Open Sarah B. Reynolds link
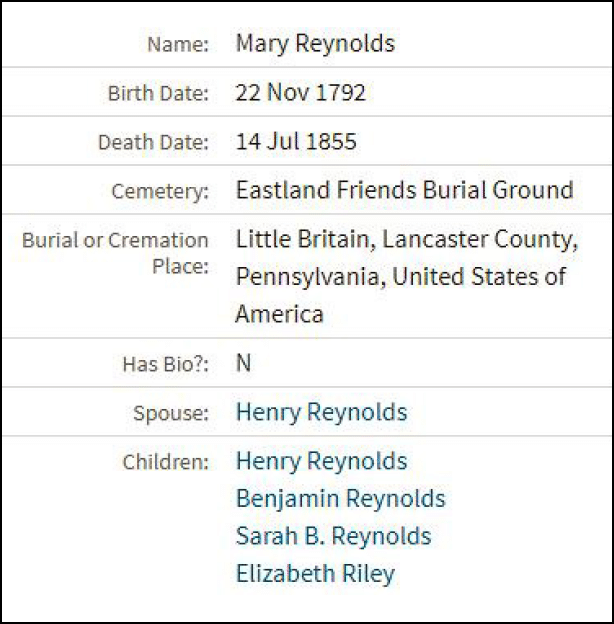The width and height of the screenshot is (614, 624). tap(333, 536)
